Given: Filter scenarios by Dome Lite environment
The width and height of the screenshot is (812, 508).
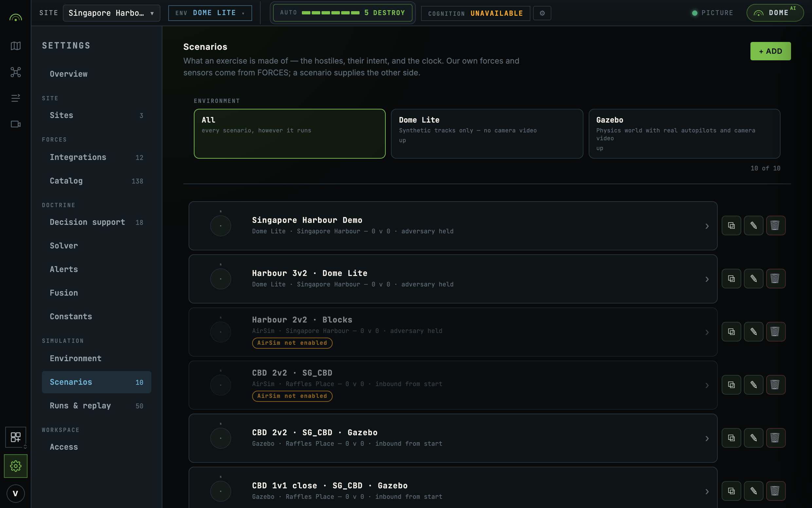Looking at the screenshot, I should pos(487,133).
